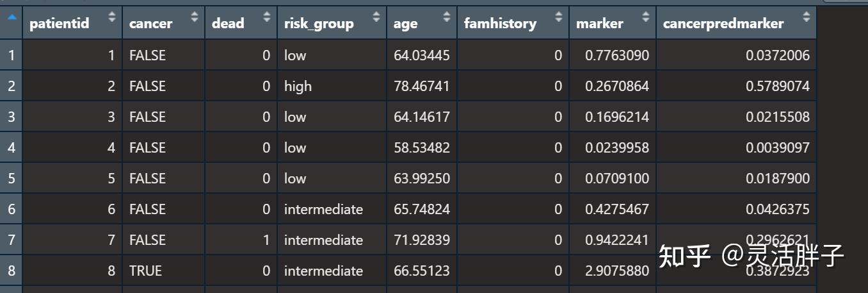Click the risk_group column header text
This screenshot has width=868, height=293.
(x=319, y=24)
